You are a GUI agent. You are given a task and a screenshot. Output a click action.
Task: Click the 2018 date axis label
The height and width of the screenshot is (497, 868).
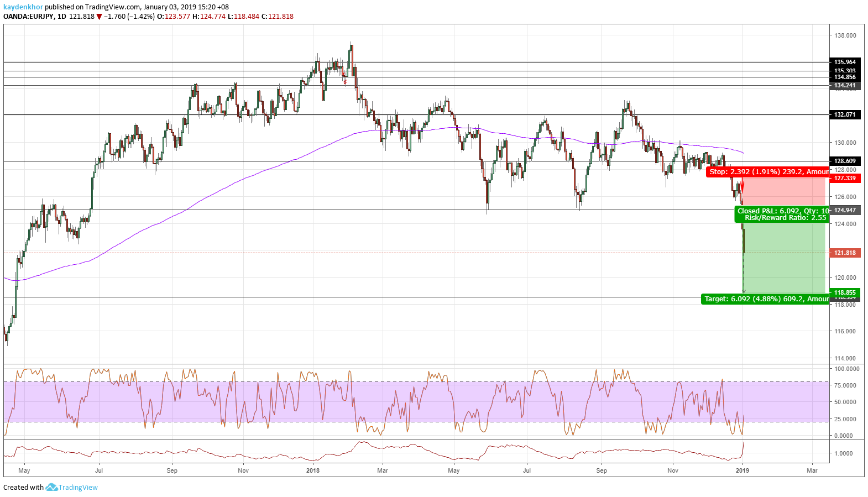pos(313,470)
